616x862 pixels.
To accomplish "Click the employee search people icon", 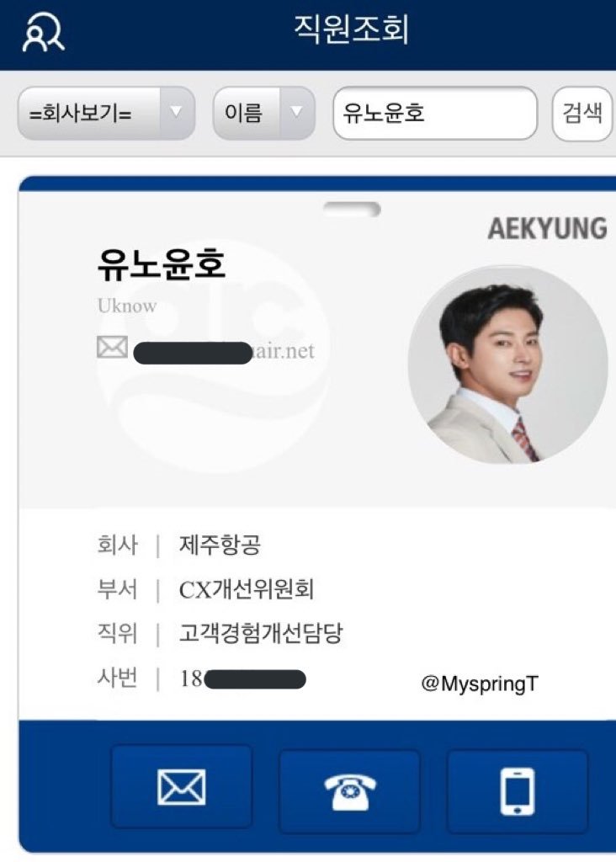I will pyautogui.click(x=43, y=33).
